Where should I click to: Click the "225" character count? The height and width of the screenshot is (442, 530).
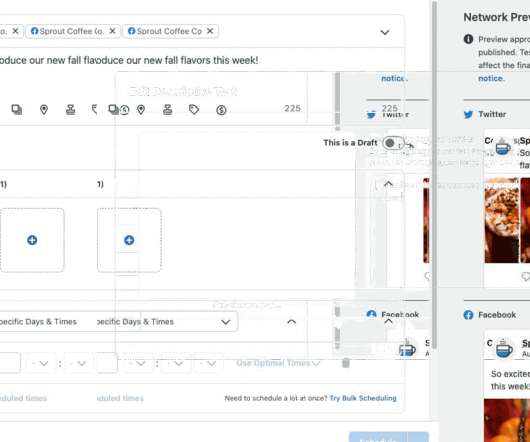[x=292, y=108]
